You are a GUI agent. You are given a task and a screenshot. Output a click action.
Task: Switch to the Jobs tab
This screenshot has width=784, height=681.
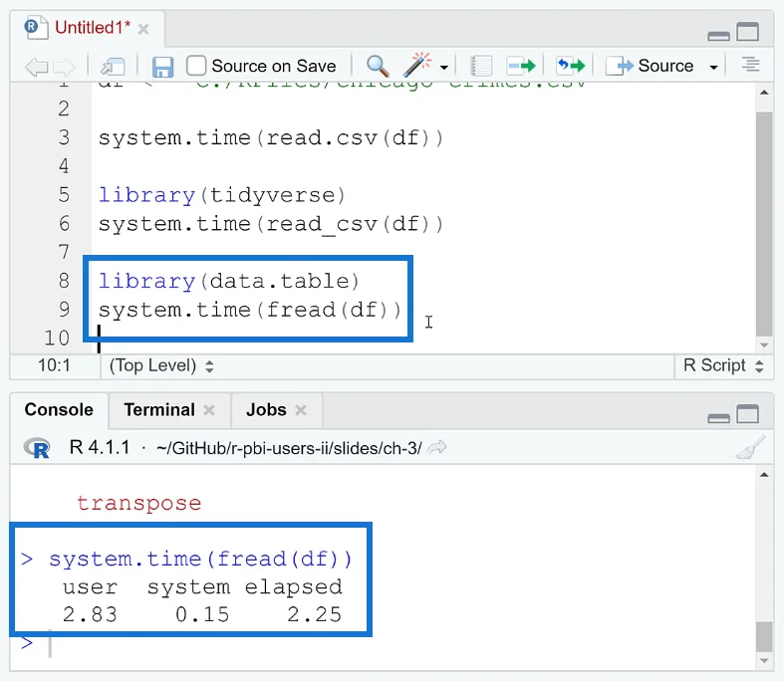pos(266,410)
